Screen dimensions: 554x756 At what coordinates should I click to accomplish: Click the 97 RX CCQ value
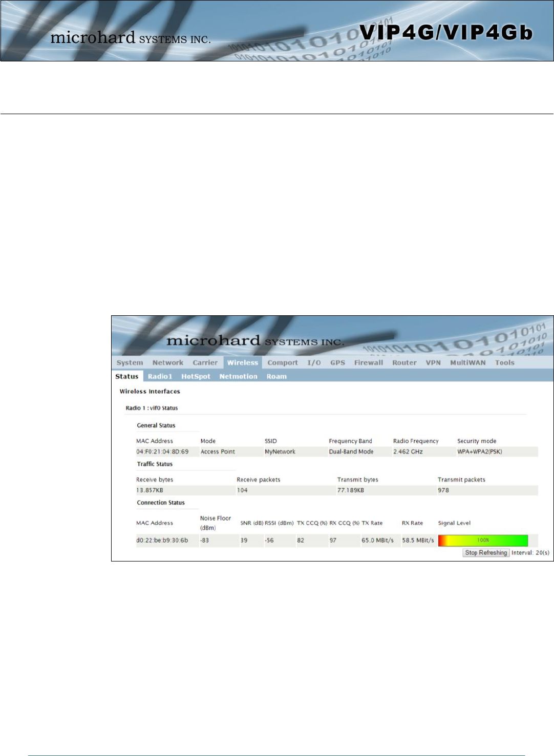(333, 541)
